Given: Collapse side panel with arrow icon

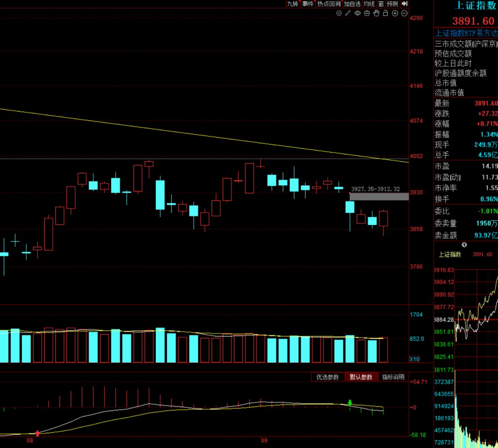Looking at the screenshot, I should point(404,4).
